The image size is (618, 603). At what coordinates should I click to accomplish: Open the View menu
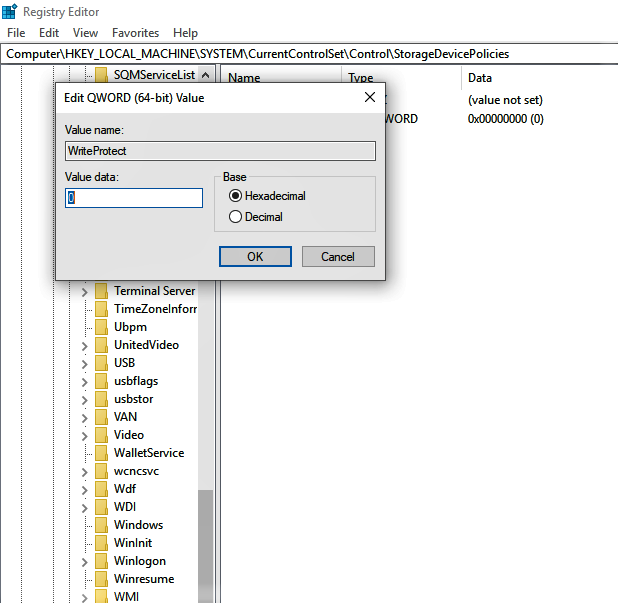click(x=85, y=33)
